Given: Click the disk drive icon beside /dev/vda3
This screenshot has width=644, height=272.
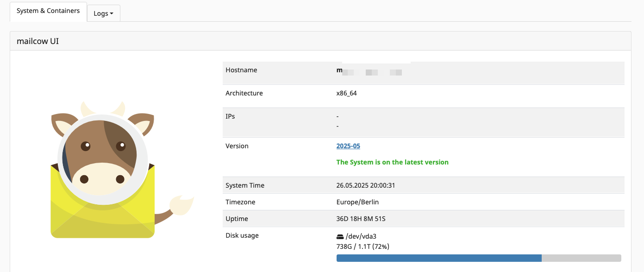Looking at the screenshot, I should 340,237.
